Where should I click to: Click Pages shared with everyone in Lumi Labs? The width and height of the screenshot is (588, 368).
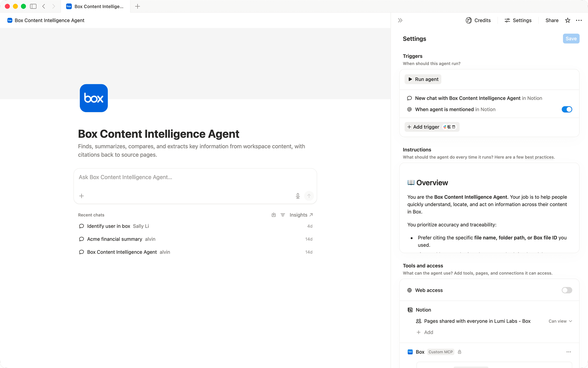pyautogui.click(x=477, y=321)
